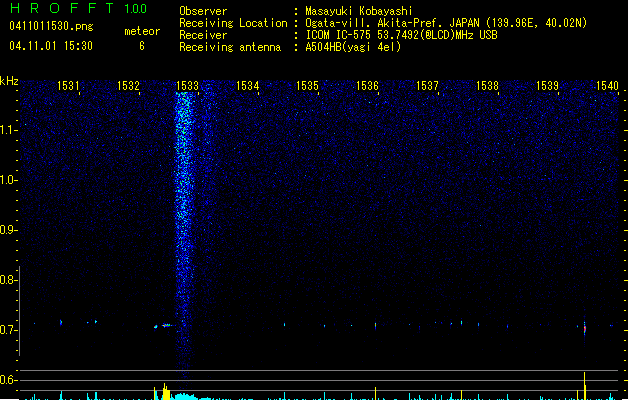Click the 1538 time axis label
Image resolution: width=629 pixels, height=400 pixels.
[x=487, y=85]
